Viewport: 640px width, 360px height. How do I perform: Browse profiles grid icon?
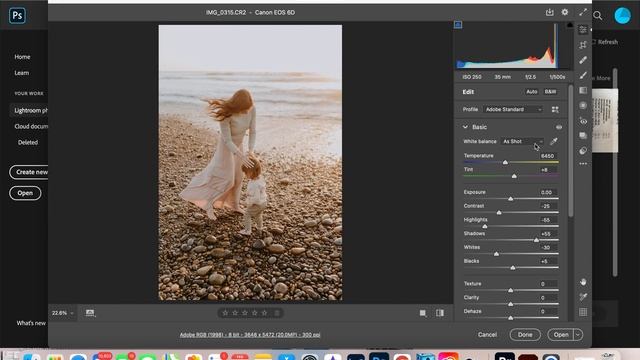555,109
